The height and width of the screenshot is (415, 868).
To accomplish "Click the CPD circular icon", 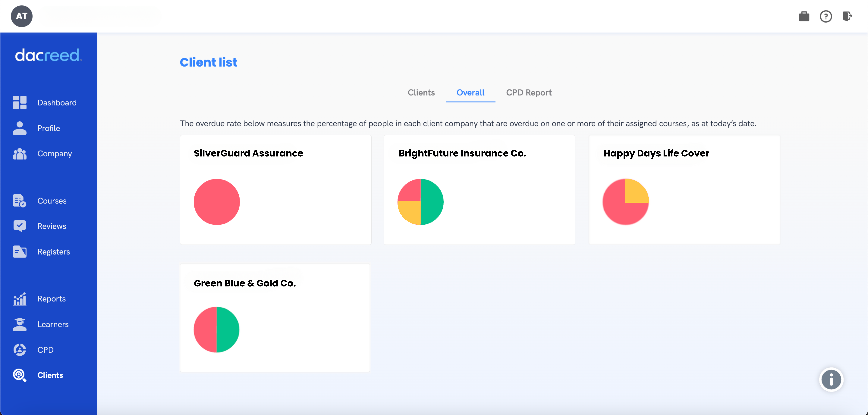I will tap(20, 350).
